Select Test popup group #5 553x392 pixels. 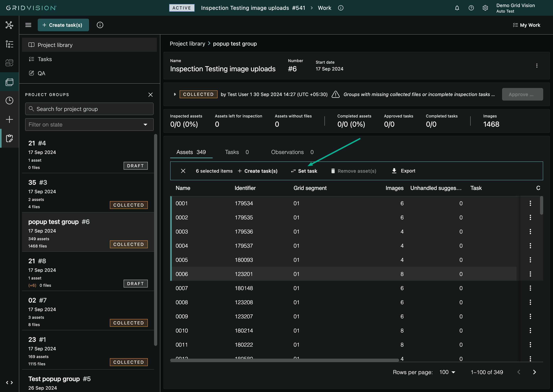[x=88, y=381]
